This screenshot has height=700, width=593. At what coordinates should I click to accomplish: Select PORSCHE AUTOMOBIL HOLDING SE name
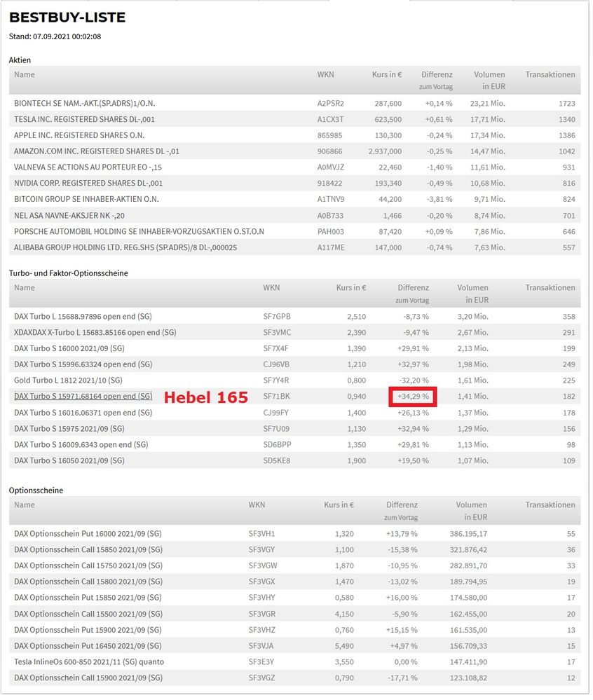[139, 233]
